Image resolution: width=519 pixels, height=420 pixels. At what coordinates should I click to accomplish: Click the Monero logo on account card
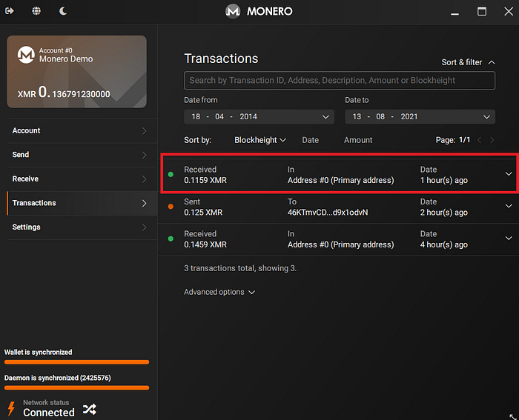point(26,55)
